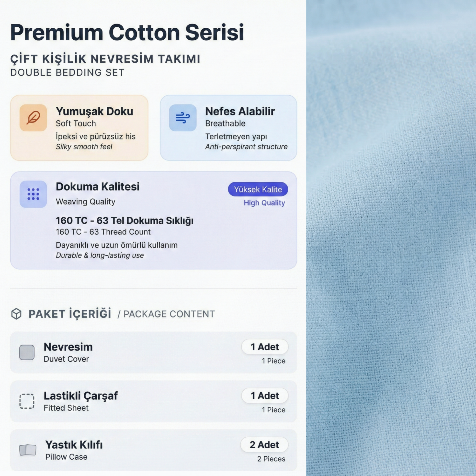Click the dotted grid Dokuma Kalitesi icon

tap(33, 194)
